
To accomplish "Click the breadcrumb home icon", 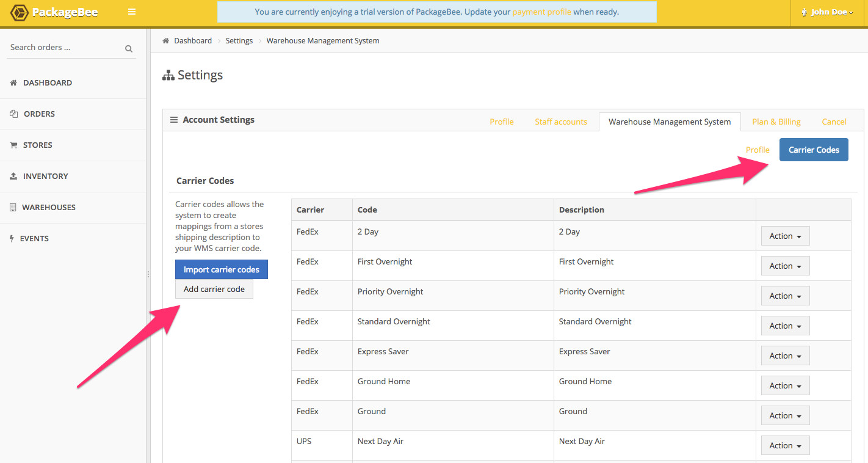I will (x=165, y=41).
